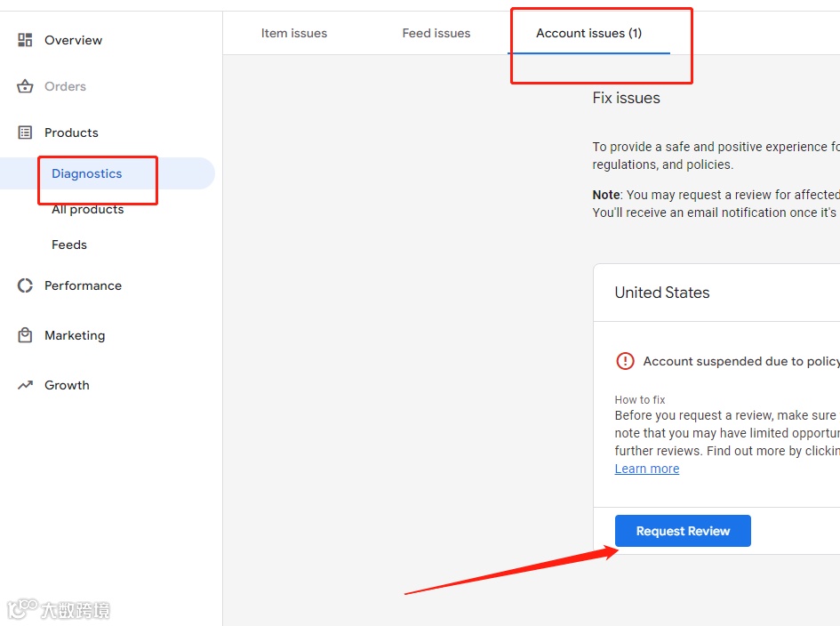This screenshot has height=626, width=840.
Task: Select the Growth trending arrow icon
Action: coord(24,385)
